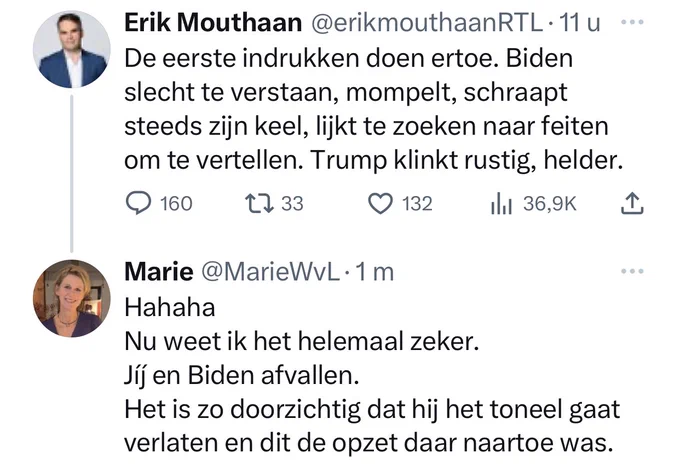The height and width of the screenshot is (470, 680).
Task: Open the Erik Mouthaan display name link
Action: point(213,23)
